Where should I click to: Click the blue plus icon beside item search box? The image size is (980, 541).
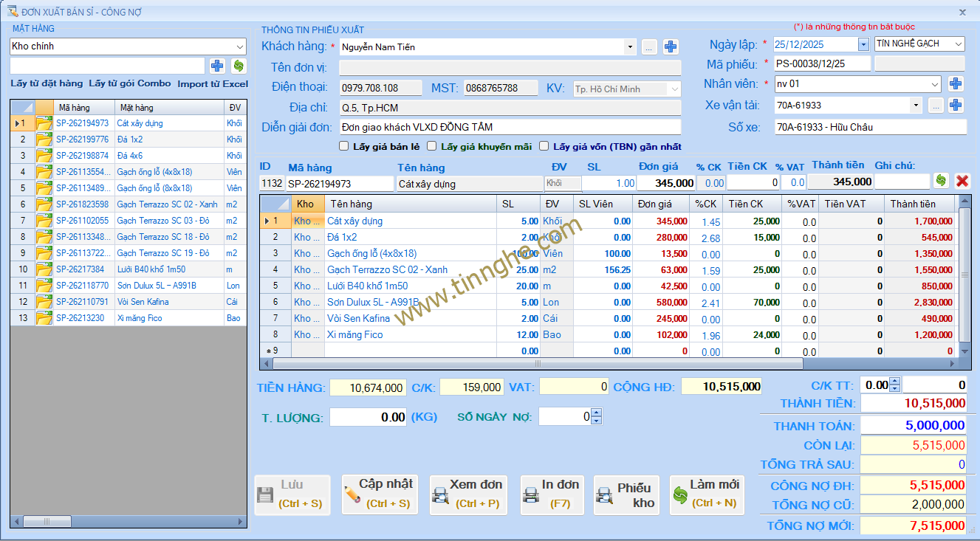(217, 66)
